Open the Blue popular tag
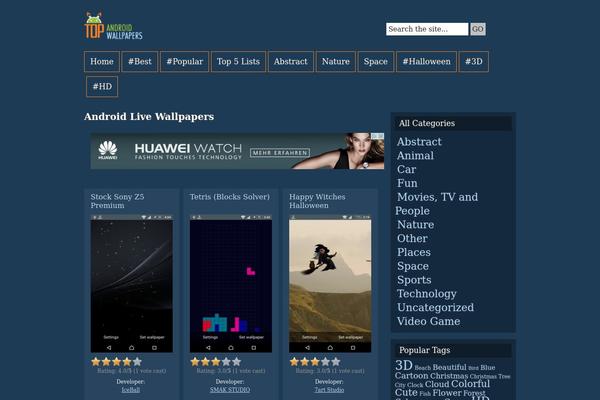The image size is (600, 400). [488, 367]
